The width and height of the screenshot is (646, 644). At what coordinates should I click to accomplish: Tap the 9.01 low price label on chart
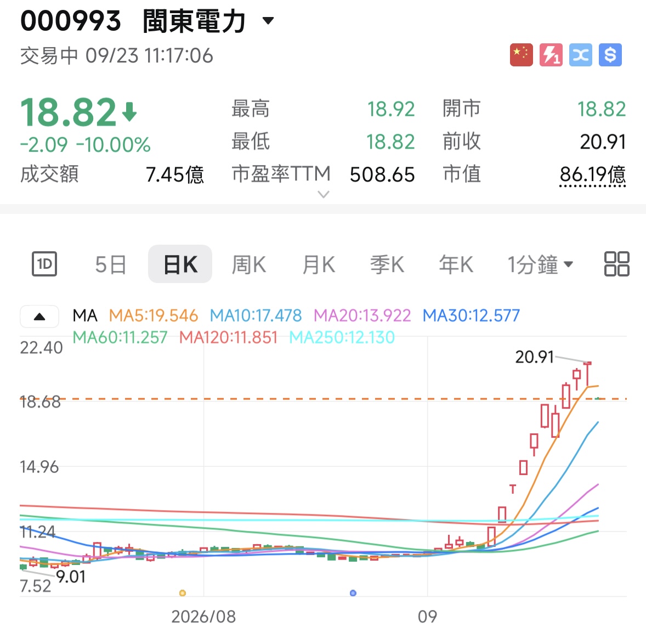click(71, 577)
